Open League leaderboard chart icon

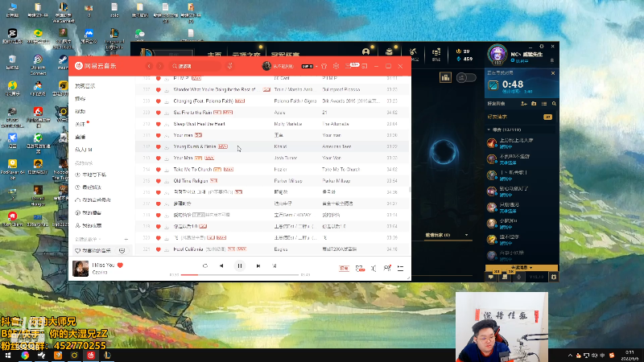(445, 77)
